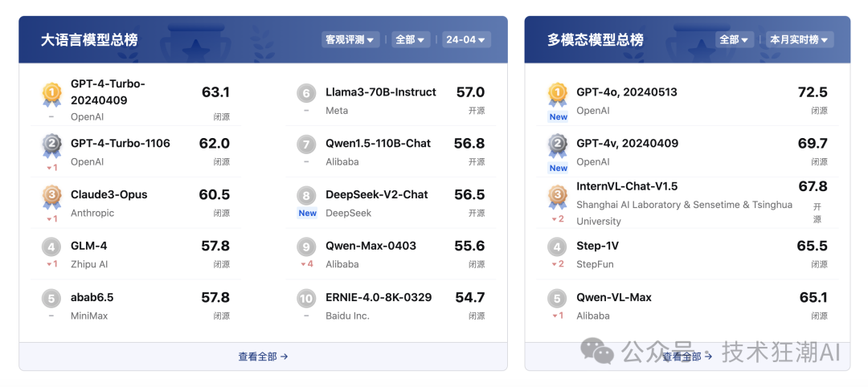Click score 65.1 for Qwen-VL-Max

[x=813, y=297]
